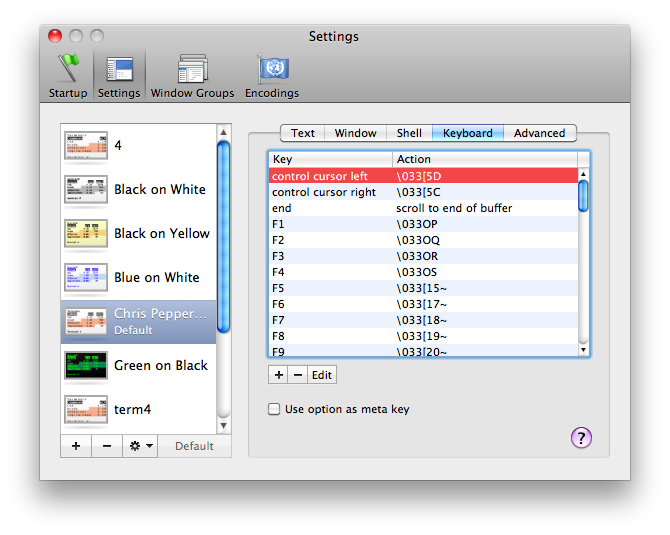
Task: Select the Blue on White profile
Action: tap(138, 277)
